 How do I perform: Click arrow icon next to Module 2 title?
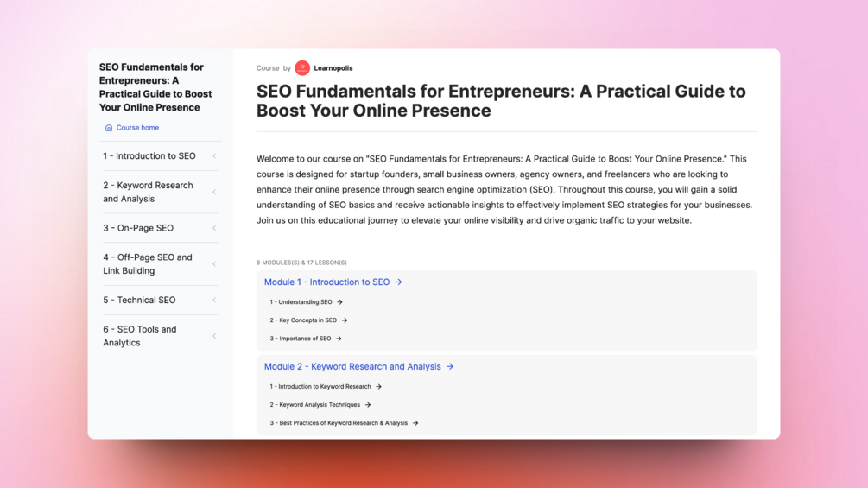pyautogui.click(x=450, y=367)
